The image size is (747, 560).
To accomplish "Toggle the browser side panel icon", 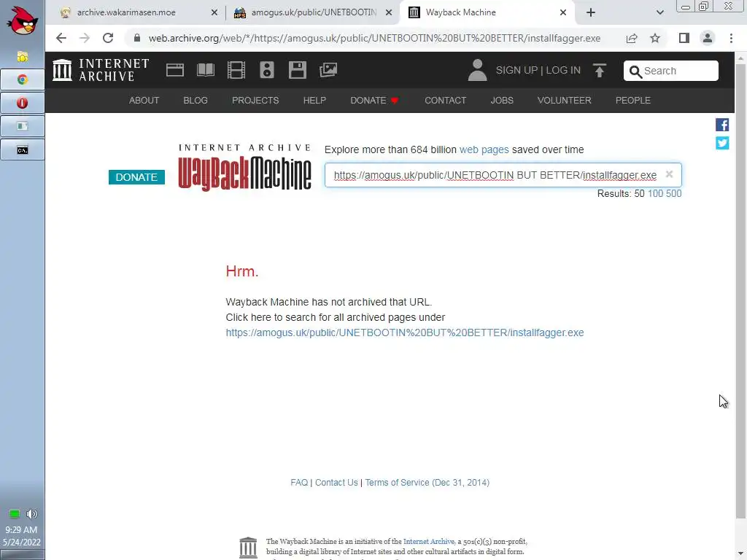I will tap(684, 38).
